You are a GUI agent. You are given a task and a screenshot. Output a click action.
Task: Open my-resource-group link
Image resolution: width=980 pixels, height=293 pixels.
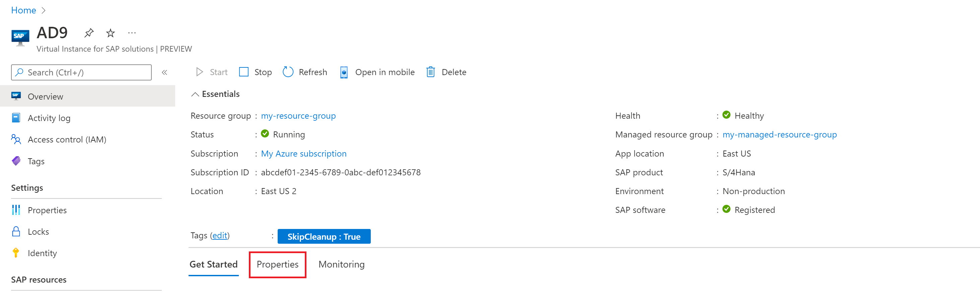point(298,116)
